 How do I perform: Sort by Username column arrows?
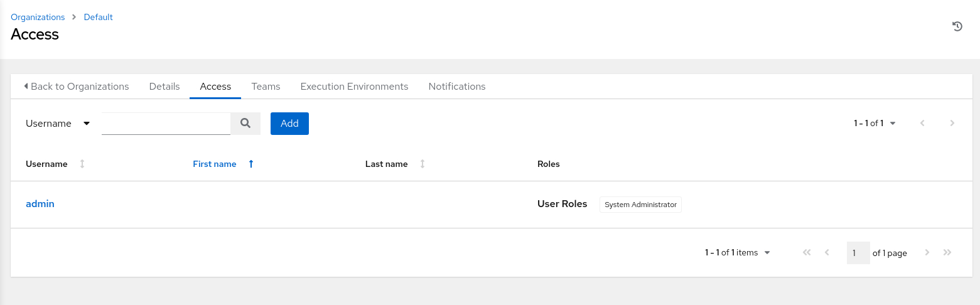(x=82, y=164)
